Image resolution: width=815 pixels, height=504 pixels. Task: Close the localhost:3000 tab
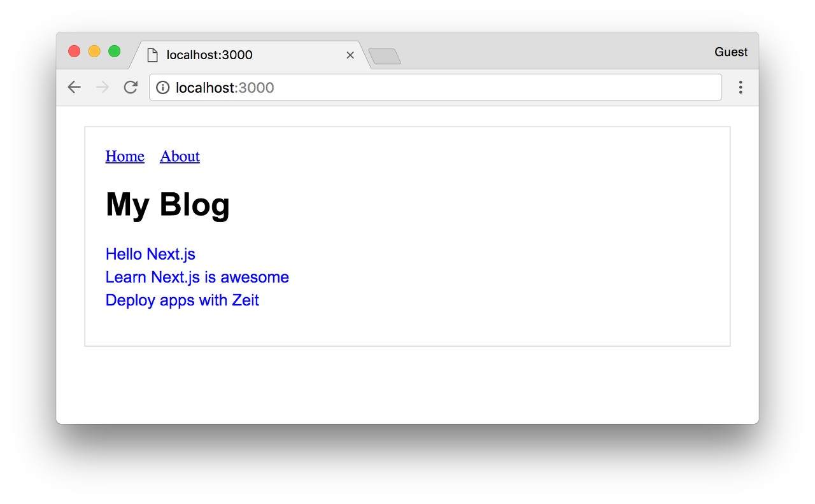coord(350,55)
